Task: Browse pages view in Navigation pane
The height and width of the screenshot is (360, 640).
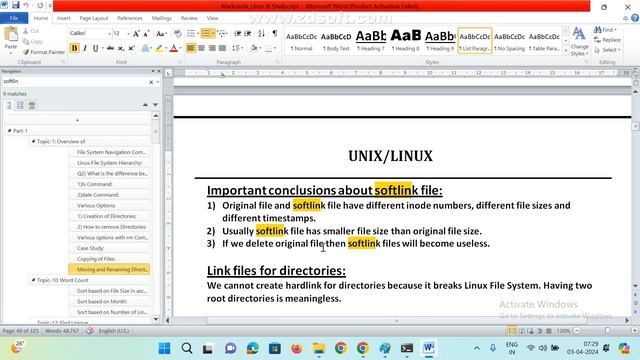Action: (20, 105)
